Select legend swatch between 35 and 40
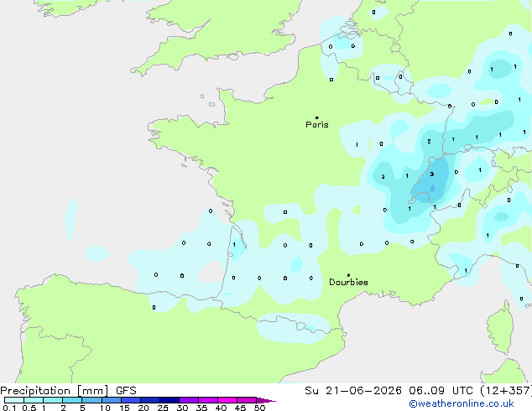The height and width of the screenshot is (411, 532). tap(208, 400)
